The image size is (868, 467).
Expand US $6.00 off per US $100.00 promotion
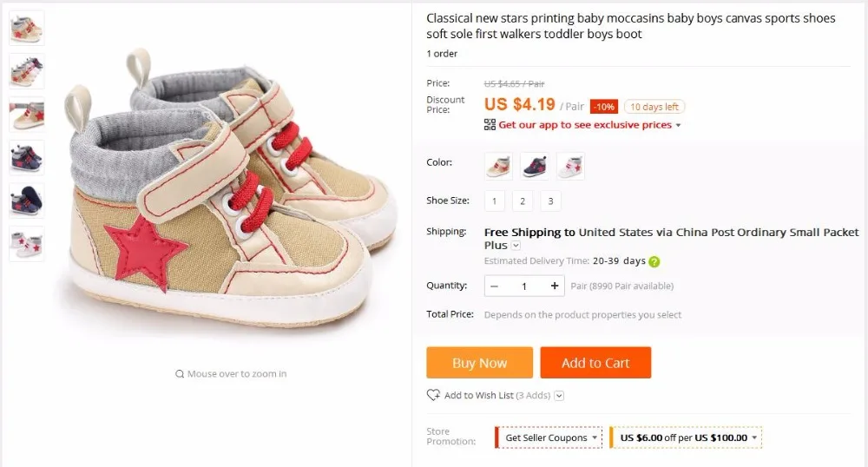pyautogui.click(x=686, y=437)
